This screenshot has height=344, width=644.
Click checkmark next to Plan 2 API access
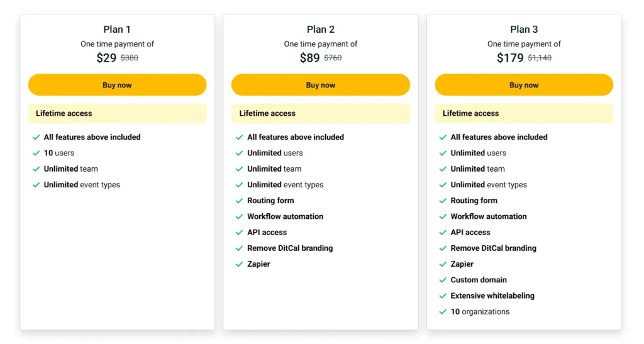coord(240,233)
